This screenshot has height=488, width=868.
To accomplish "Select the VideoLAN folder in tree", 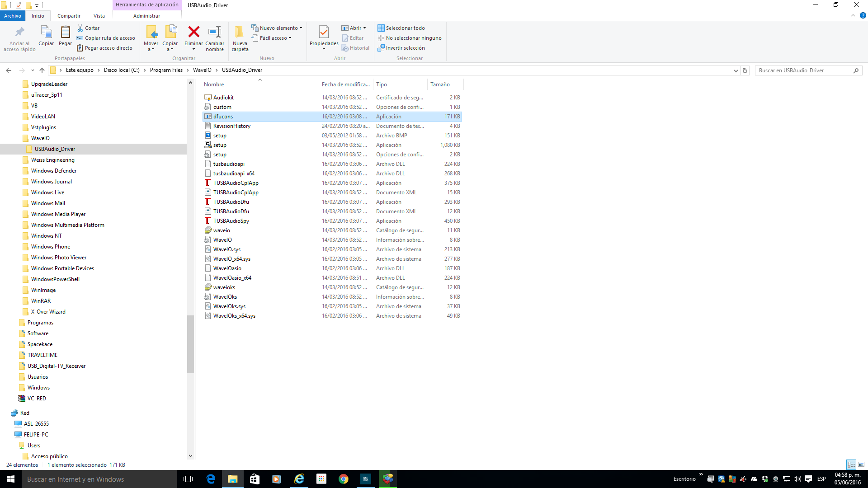I will [43, 117].
